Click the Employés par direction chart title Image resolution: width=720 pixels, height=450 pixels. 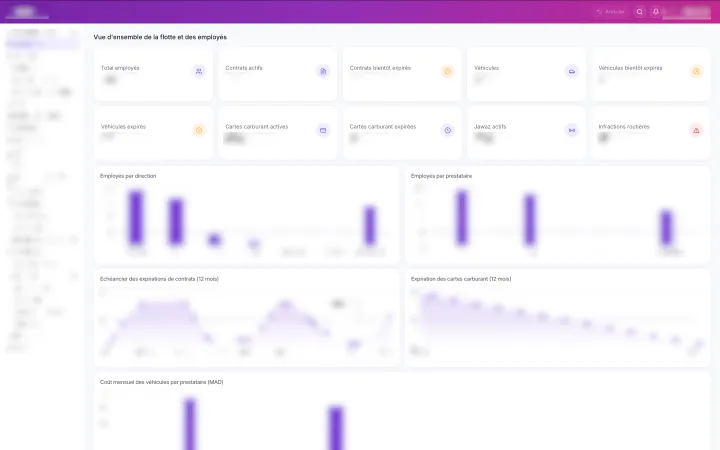(128, 176)
